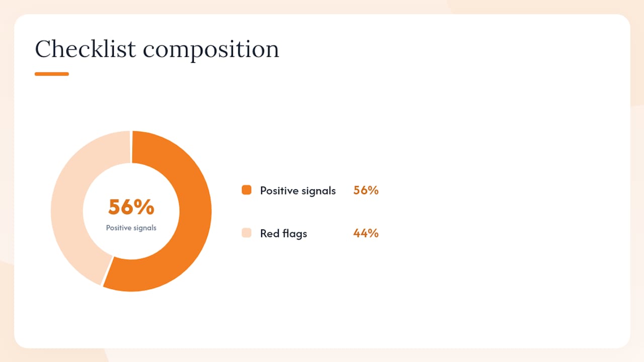The height and width of the screenshot is (362, 644).
Task: Click the 56% value in the legend
Action: click(x=366, y=190)
